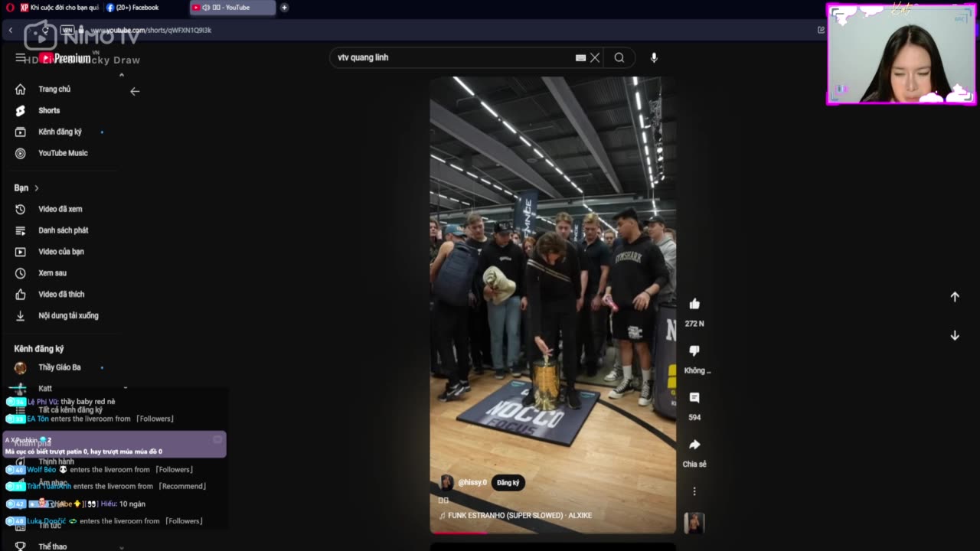Click the search box with 'vtv quang linh'
980x551 pixels.
(x=452, y=57)
